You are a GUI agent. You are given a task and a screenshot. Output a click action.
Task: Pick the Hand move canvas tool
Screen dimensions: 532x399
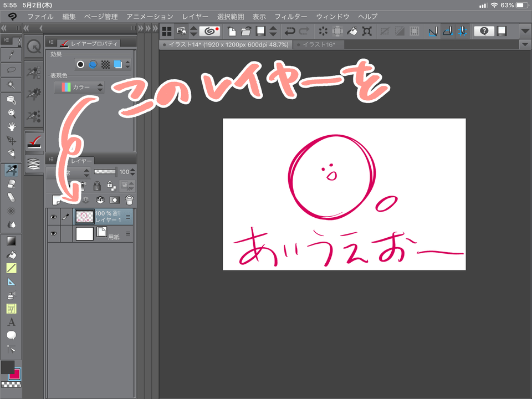11,126
